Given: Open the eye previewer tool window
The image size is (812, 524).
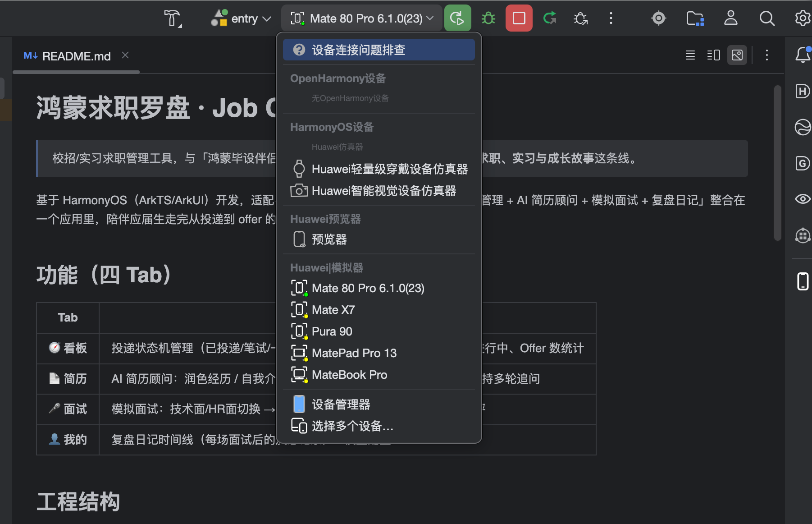Looking at the screenshot, I should pos(803,199).
